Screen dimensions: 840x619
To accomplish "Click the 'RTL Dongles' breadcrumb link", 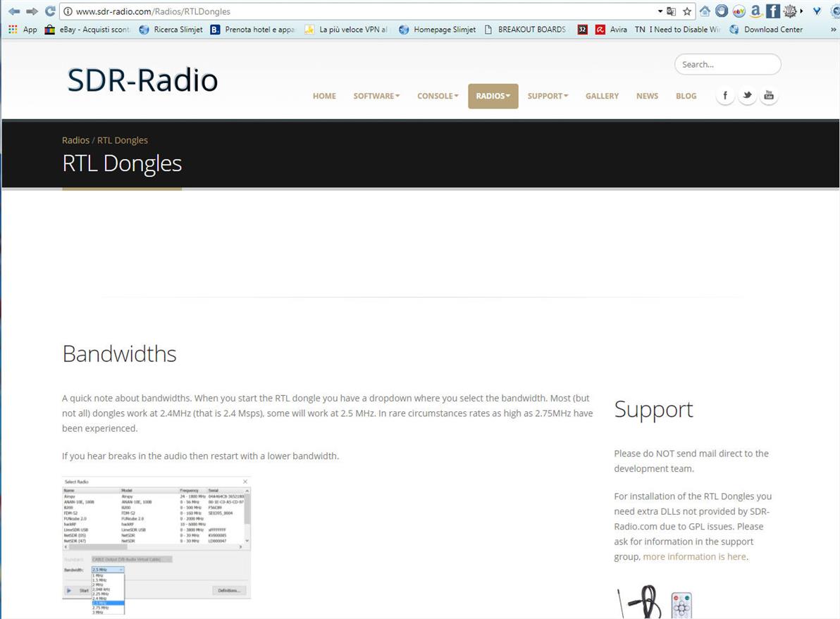I will (122, 140).
